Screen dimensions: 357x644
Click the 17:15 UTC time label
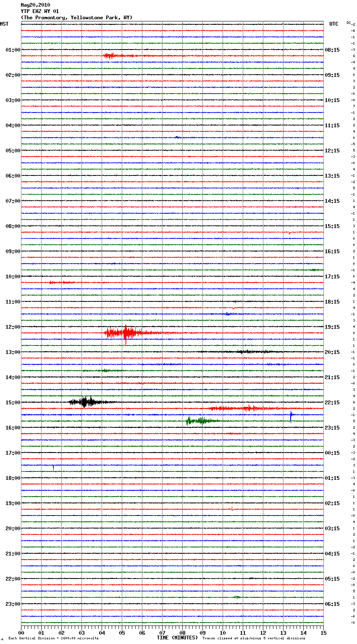click(x=332, y=277)
